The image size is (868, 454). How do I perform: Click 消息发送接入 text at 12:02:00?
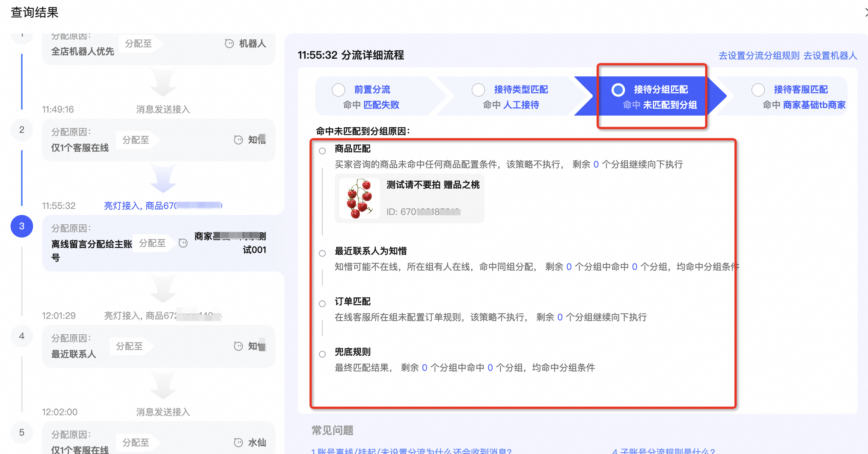163,412
